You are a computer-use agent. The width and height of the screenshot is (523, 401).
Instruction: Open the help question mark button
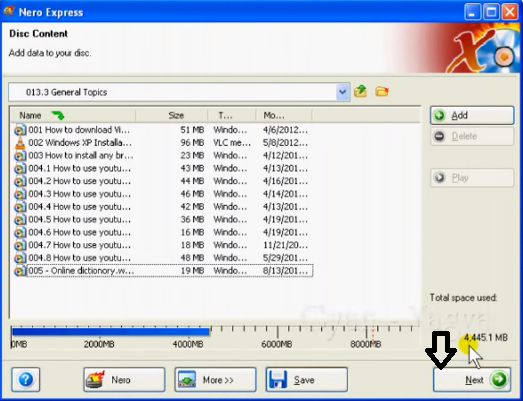tap(26, 379)
